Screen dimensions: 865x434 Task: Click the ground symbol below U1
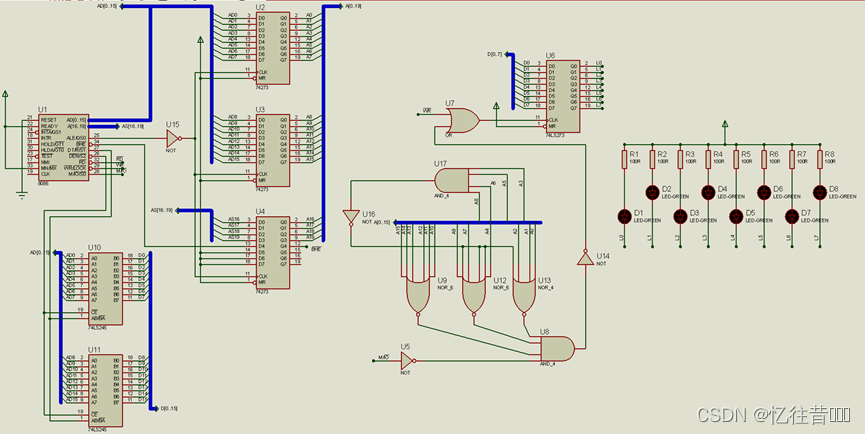coord(22,194)
